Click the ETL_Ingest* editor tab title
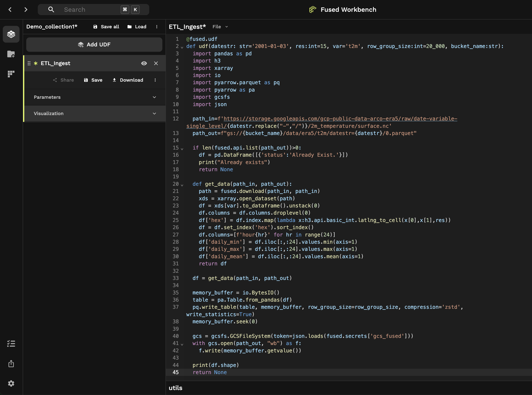Screen dimensions: 532x395 (x=187, y=27)
